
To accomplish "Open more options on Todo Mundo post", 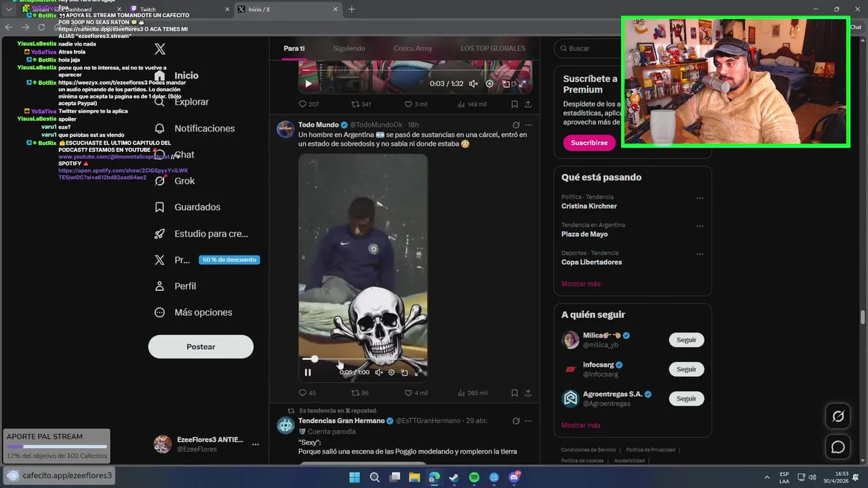I will [528, 125].
